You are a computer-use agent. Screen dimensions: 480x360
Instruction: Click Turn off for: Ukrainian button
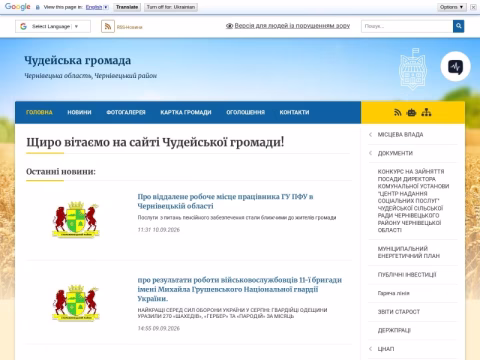pos(171,7)
